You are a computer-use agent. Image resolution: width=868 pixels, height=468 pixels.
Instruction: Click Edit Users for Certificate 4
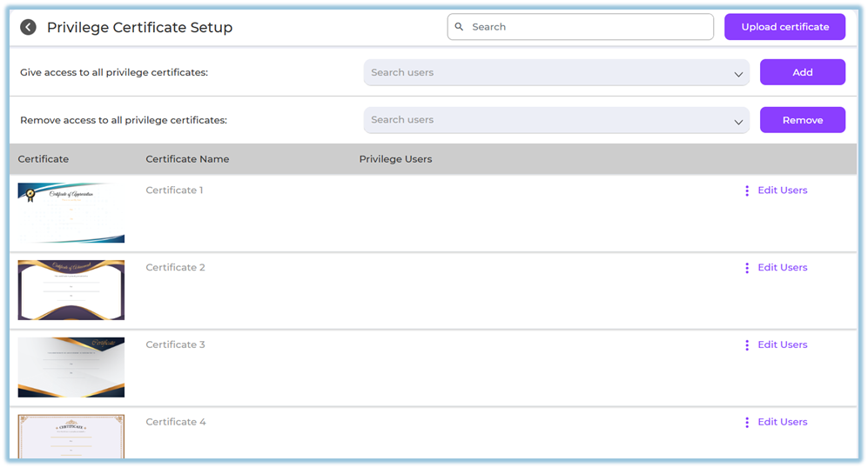pos(782,423)
